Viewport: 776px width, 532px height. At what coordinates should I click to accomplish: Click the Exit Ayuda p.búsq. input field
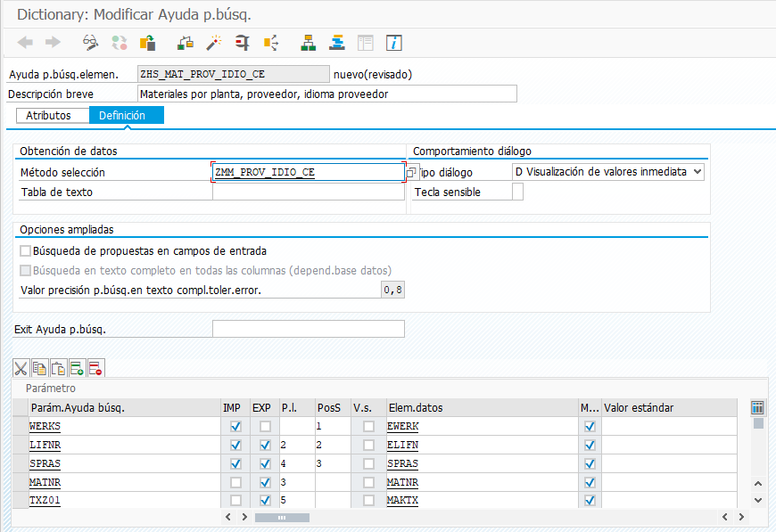pos(309,329)
